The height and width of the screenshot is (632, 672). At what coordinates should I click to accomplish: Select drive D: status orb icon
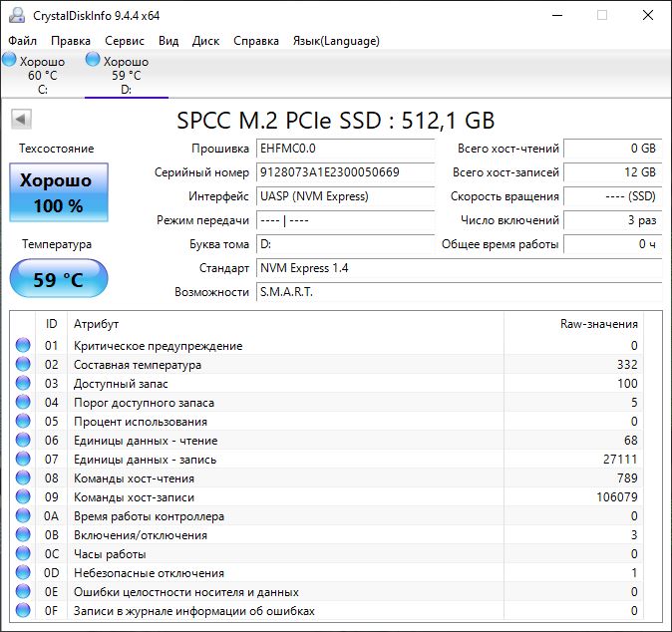pyautogui.click(x=94, y=61)
